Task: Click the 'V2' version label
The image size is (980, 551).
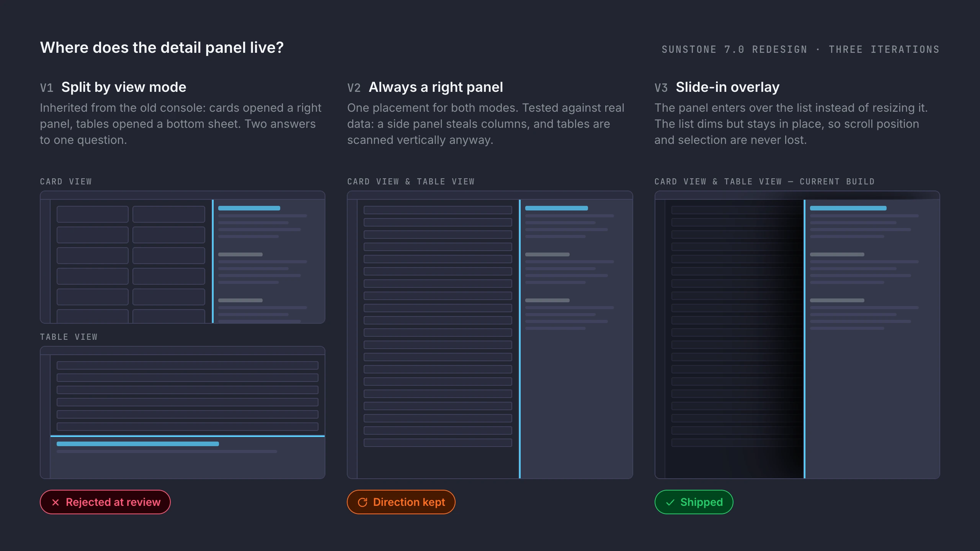Action: (354, 88)
